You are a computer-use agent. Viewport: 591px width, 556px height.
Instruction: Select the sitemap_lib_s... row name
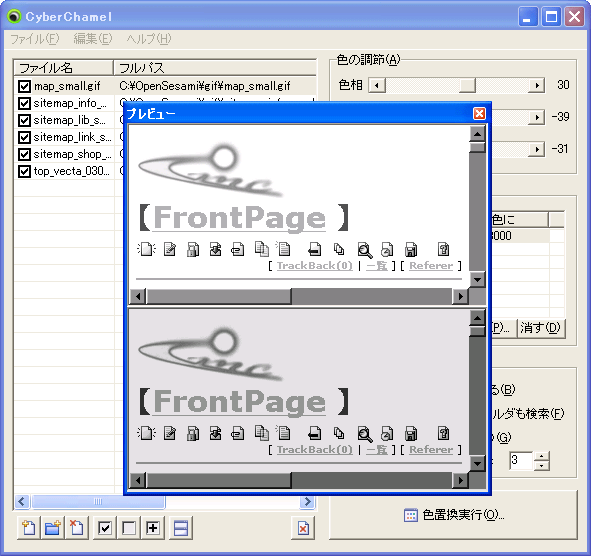pyautogui.click(x=70, y=120)
